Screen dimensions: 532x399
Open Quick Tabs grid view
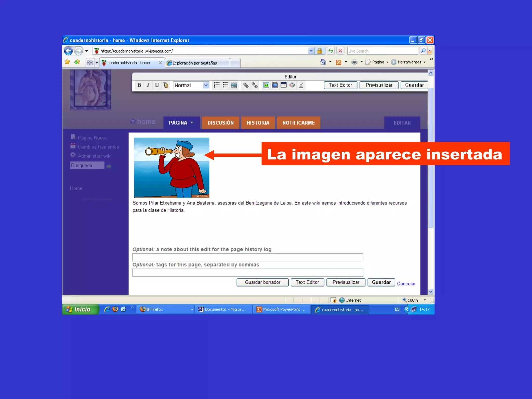[90, 63]
